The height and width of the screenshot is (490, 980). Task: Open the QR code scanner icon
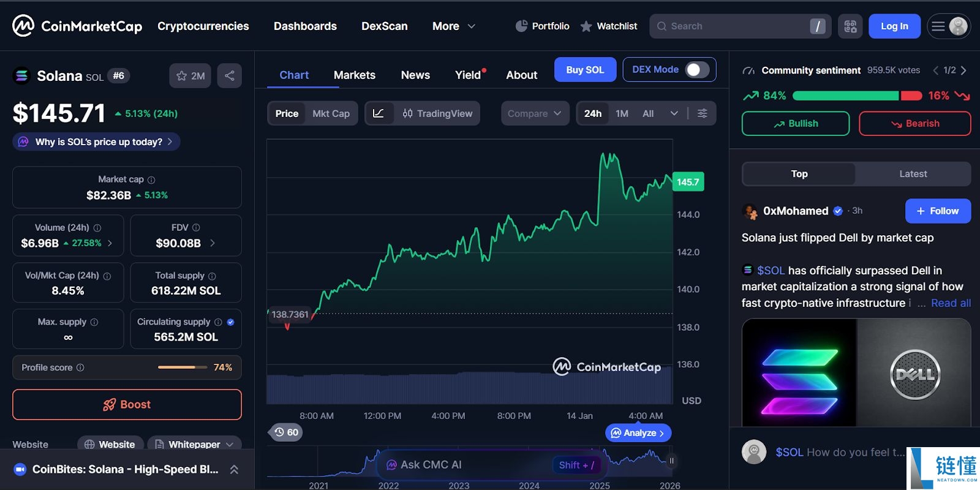(x=850, y=26)
